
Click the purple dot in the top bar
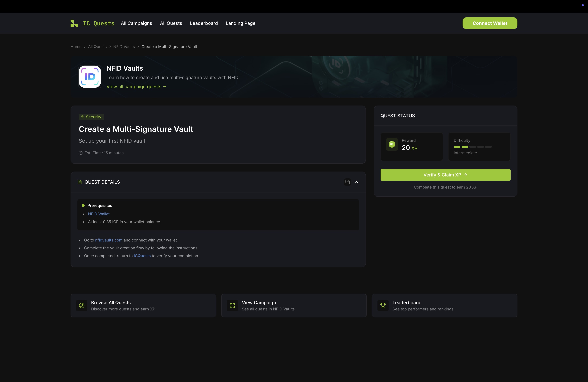pos(583,5)
